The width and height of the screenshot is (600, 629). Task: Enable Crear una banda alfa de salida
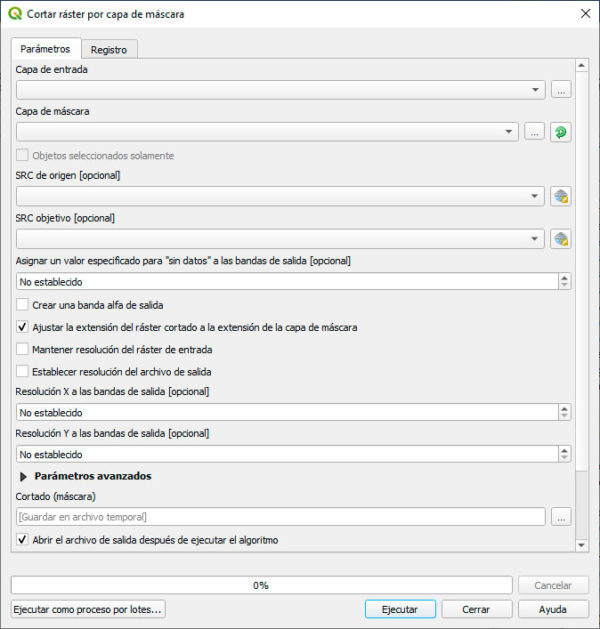22,305
